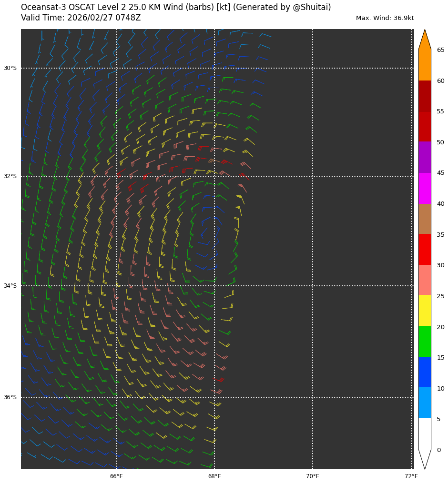448x483 pixels.
Task: Select the yellow 20–25 kt colorbar band
Action: 425,310
